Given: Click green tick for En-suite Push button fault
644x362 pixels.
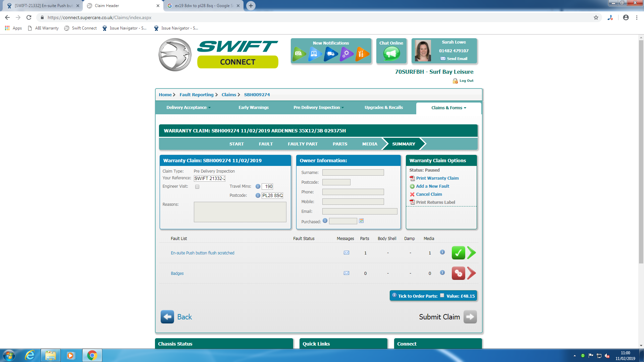Looking at the screenshot, I should click(x=458, y=253).
